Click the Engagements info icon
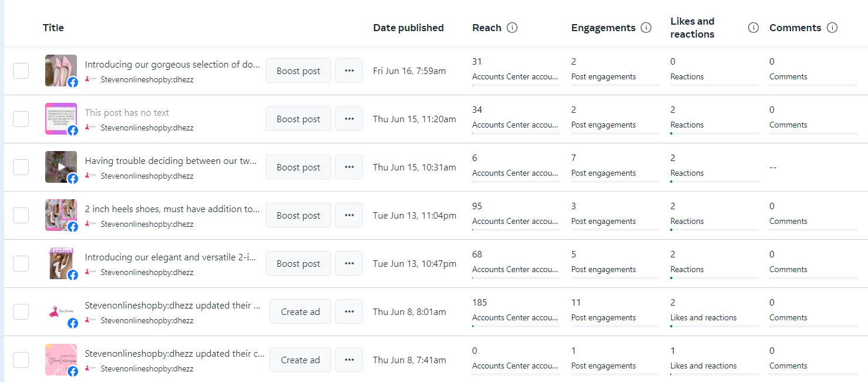 click(646, 28)
